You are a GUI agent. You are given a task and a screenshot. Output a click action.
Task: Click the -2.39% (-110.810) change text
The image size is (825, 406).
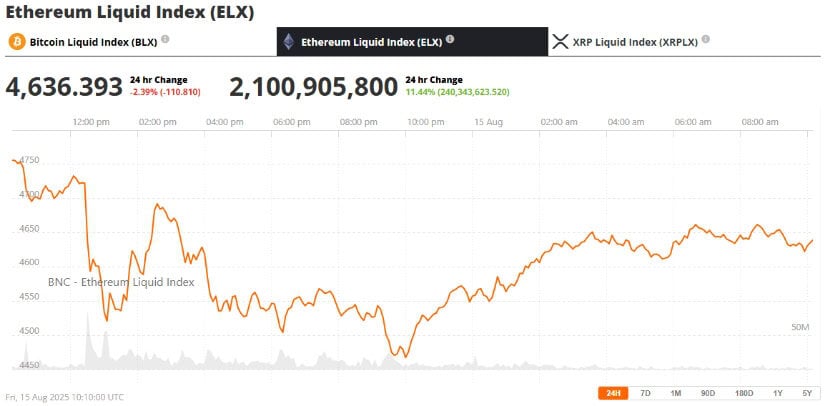pos(165,92)
